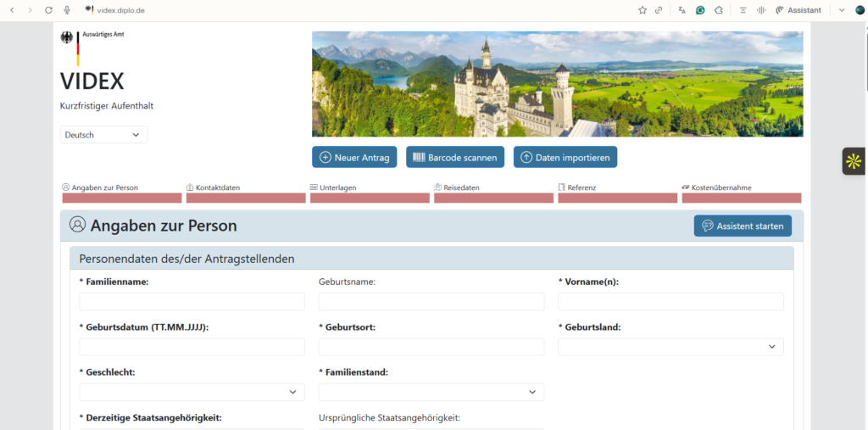Screen dimensions: 868x430
Task: Click the German federal eagle logo
Action: [67, 38]
